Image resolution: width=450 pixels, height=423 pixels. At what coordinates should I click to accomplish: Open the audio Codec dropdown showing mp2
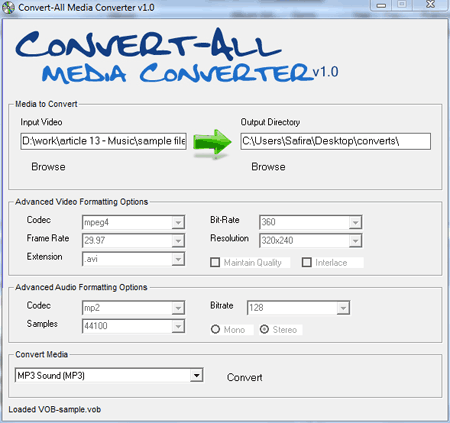click(x=133, y=308)
